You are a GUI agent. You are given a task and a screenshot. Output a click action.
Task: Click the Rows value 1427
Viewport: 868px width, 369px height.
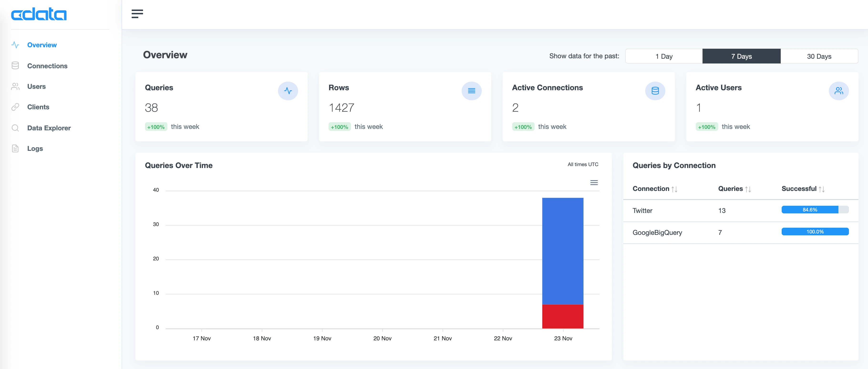341,108
